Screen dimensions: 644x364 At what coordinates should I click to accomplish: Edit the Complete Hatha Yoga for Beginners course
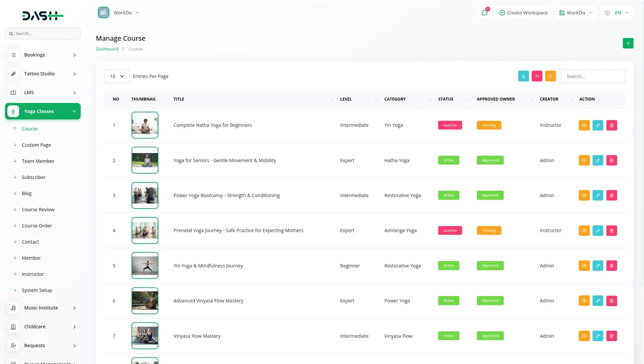(598, 125)
